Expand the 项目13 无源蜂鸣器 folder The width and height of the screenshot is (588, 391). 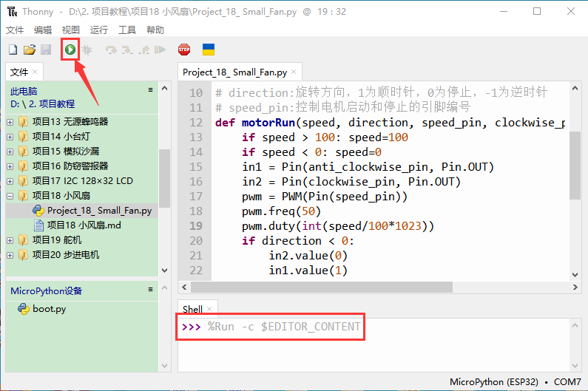(x=10, y=122)
